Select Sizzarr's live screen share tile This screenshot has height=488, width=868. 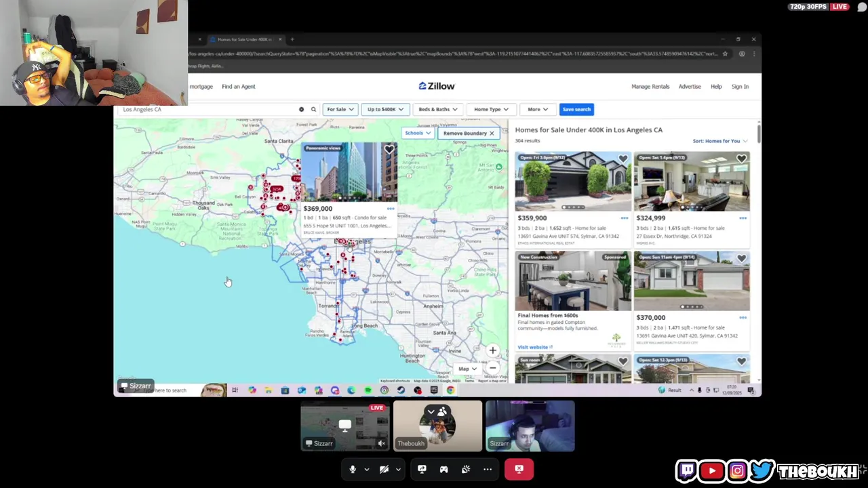click(x=344, y=426)
